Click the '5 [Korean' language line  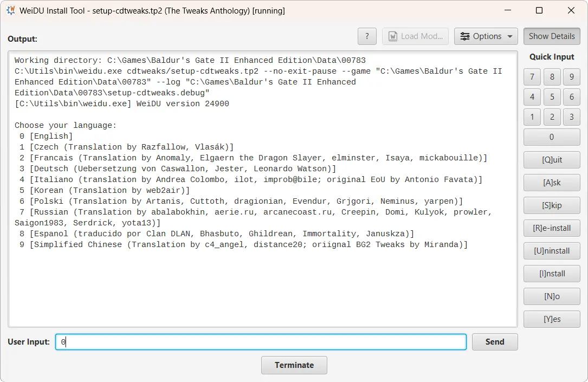[x=105, y=190]
